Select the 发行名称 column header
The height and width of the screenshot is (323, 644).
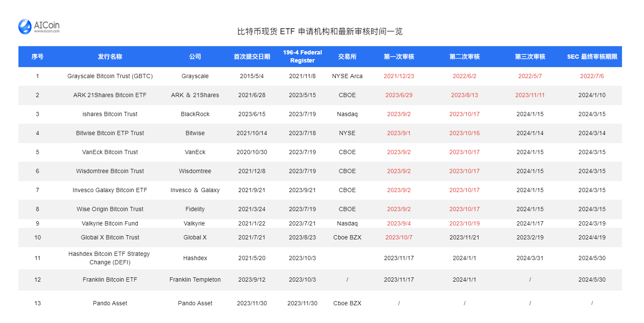(110, 57)
